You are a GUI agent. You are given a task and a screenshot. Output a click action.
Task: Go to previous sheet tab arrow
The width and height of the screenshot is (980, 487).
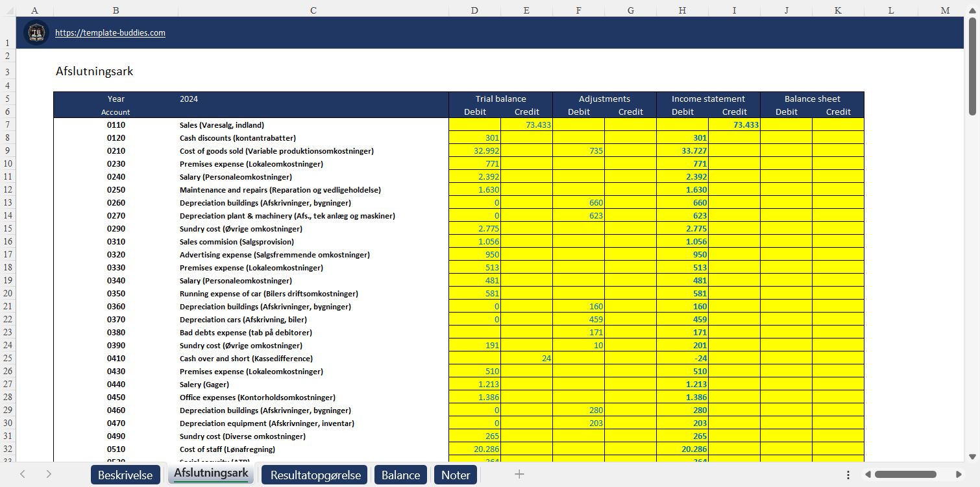pyautogui.click(x=23, y=475)
